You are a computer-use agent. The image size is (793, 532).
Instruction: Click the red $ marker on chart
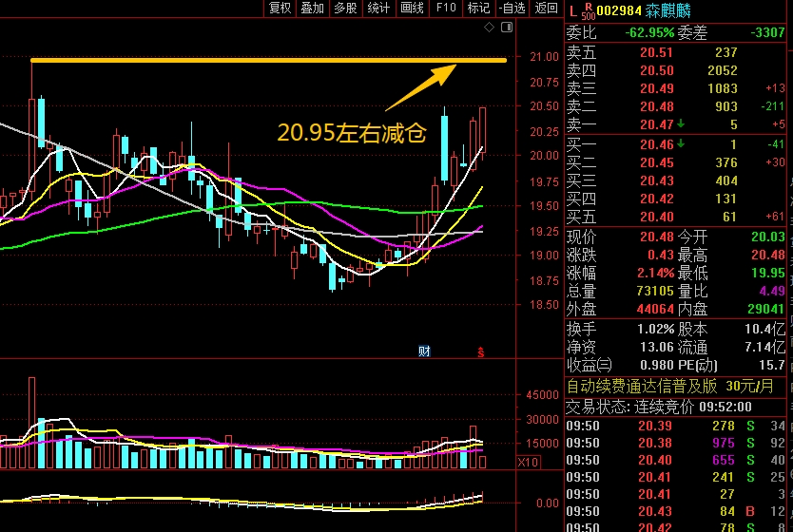[480, 352]
